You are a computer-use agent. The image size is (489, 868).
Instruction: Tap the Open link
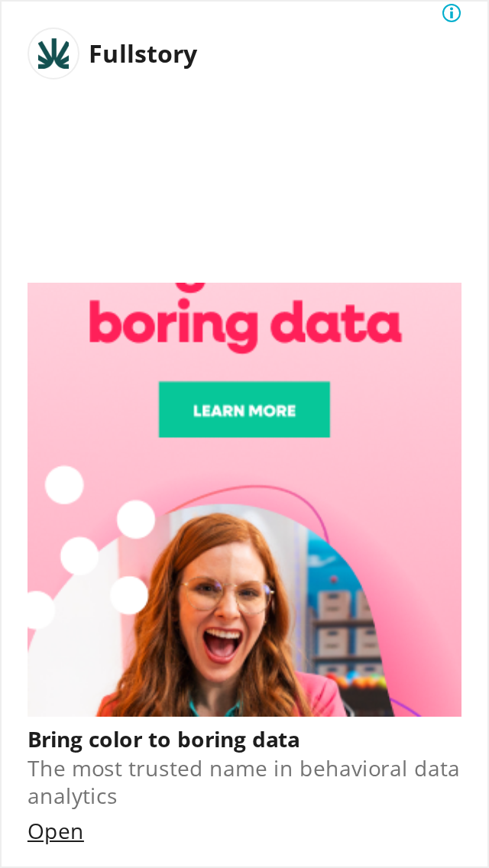tap(55, 831)
